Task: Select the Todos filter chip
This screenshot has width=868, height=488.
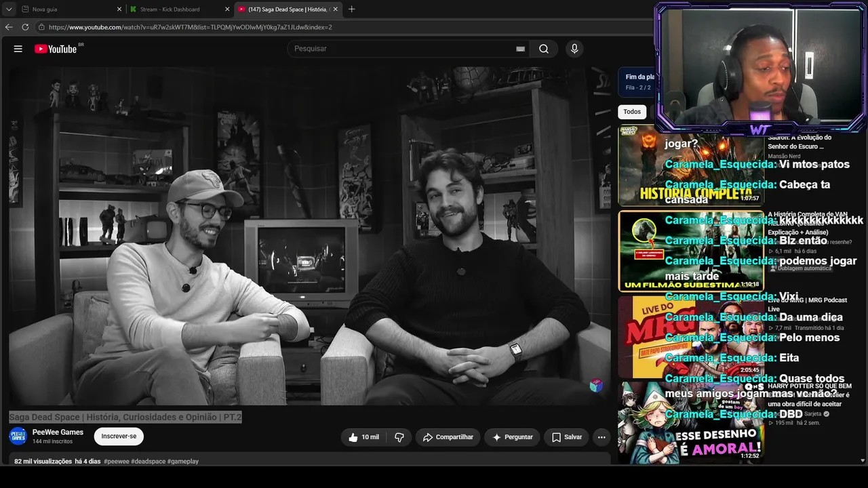Action: click(632, 112)
